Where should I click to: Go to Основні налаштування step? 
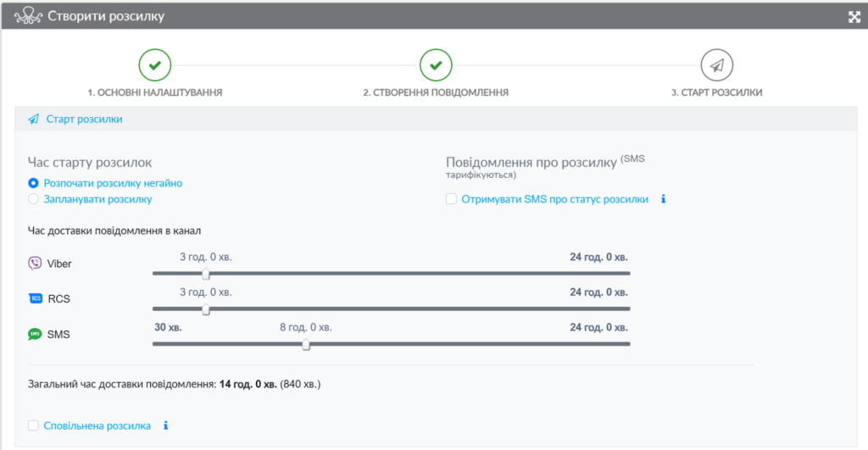(155, 92)
